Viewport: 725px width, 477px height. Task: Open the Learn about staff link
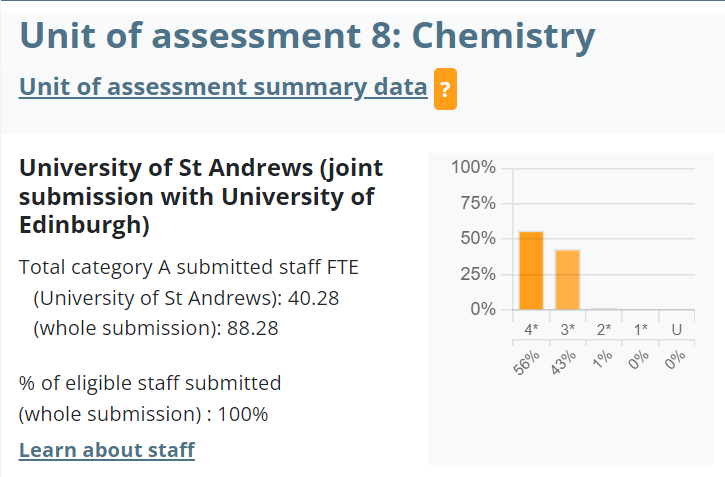(x=107, y=450)
